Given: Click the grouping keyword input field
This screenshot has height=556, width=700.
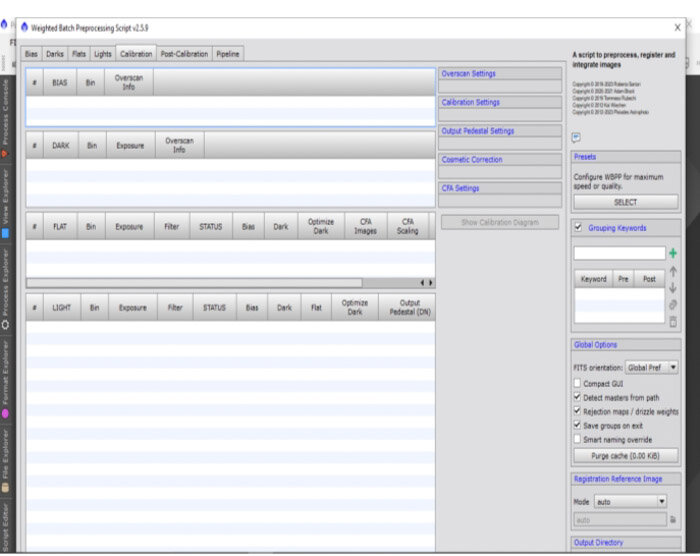Looking at the screenshot, I should [x=620, y=253].
